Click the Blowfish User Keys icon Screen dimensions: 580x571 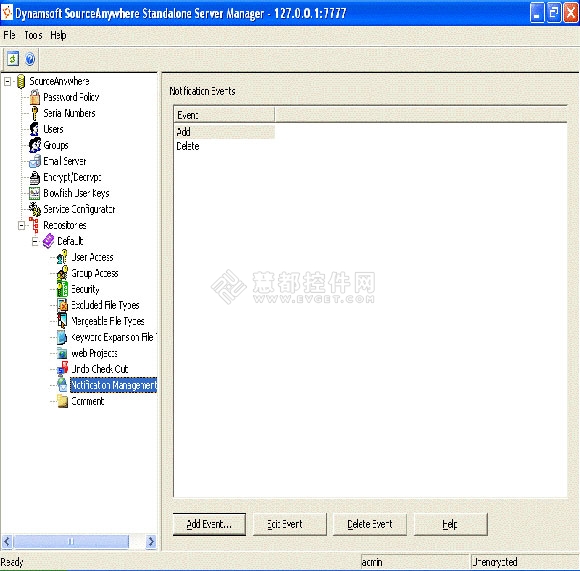coord(34,193)
